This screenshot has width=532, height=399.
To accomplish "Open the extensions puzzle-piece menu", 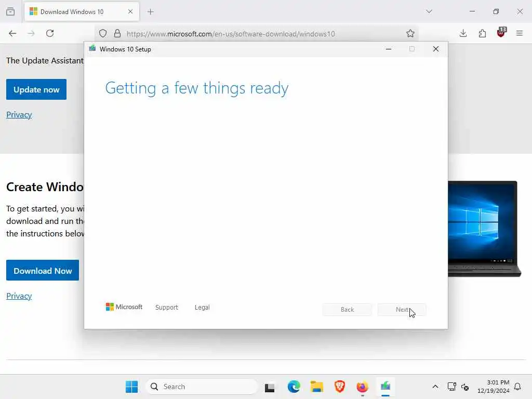I will pos(482,33).
